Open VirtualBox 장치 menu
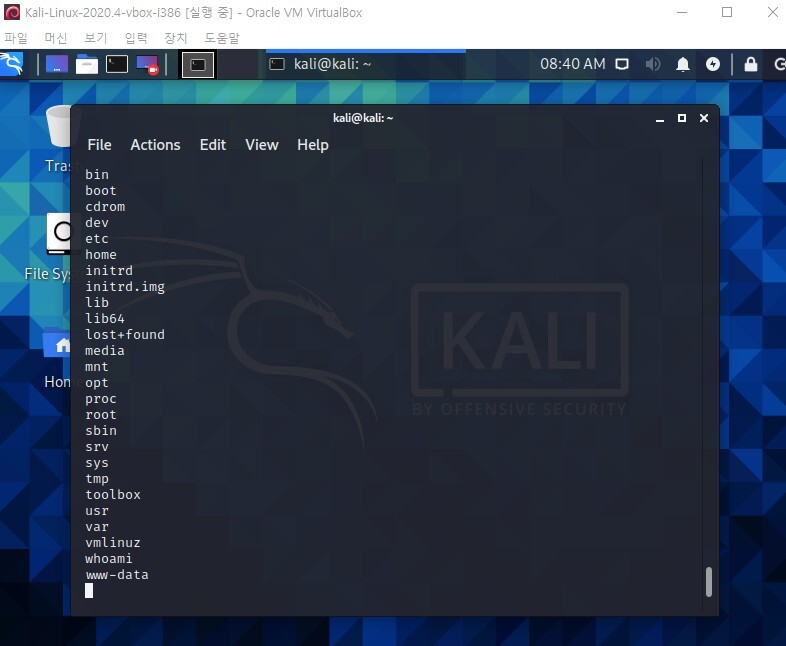786x646 pixels. click(176, 38)
